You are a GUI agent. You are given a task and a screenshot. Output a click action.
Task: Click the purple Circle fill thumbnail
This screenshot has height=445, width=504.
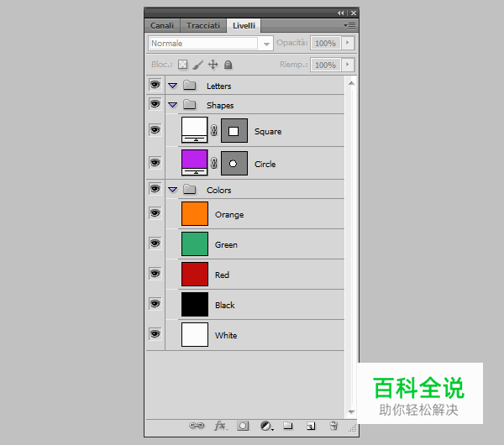[x=194, y=160]
